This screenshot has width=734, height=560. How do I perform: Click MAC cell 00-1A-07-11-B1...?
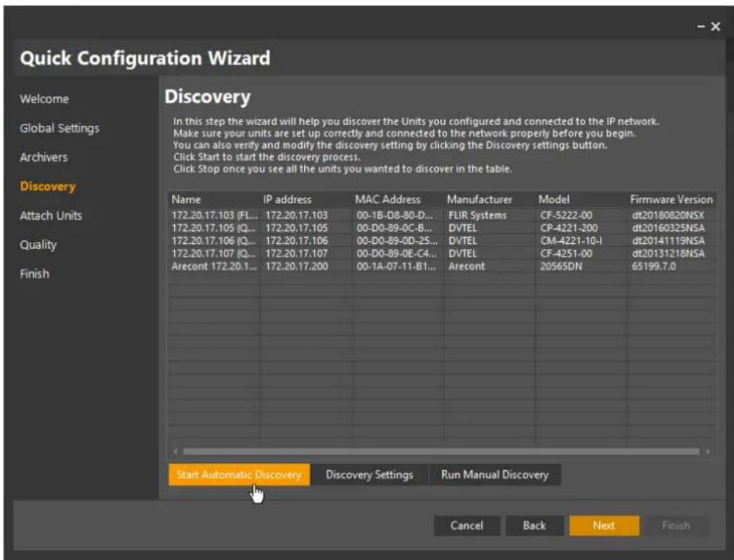(x=396, y=266)
